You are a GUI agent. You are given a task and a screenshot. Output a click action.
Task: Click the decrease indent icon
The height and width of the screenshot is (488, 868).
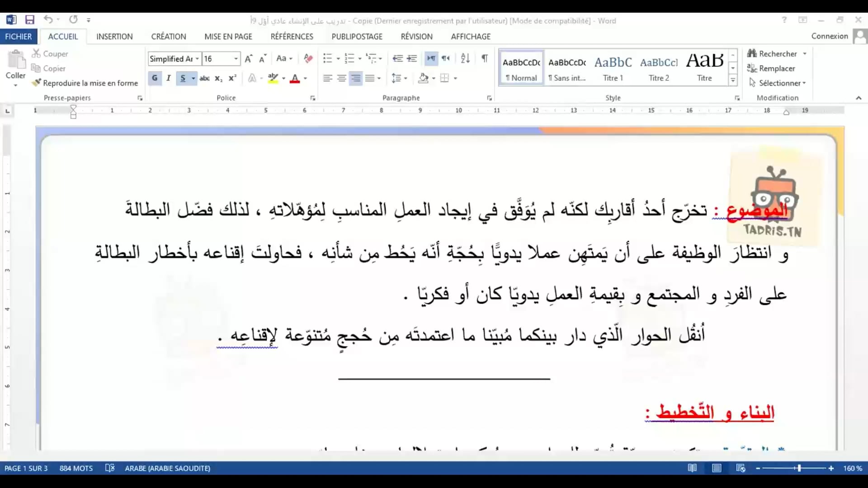point(397,58)
